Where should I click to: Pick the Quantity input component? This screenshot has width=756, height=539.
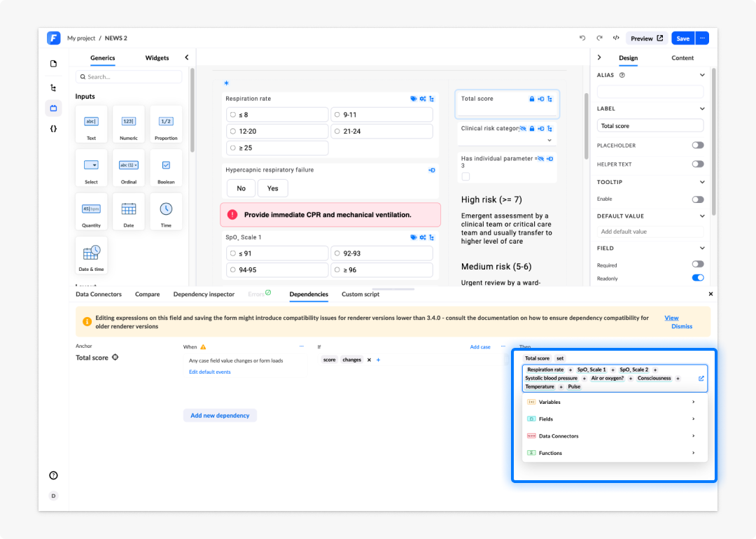pos(91,211)
